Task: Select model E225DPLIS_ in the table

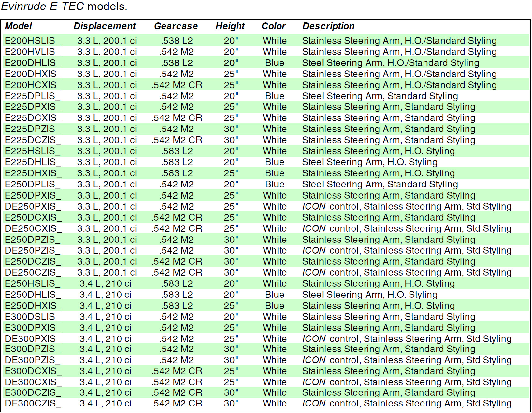Action: 33,96
